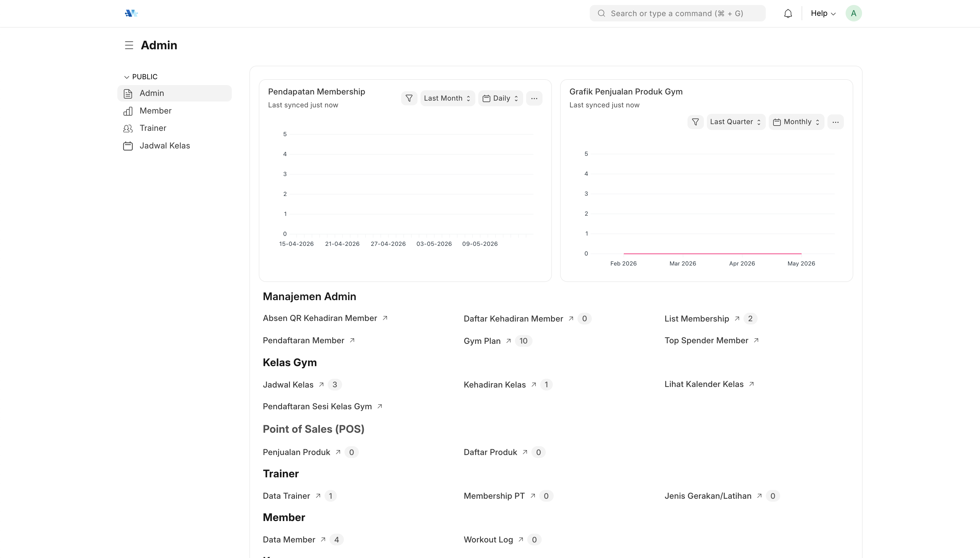This screenshot has height=558, width=980.
Task: Open the Daily interval dropdown
Action: (x=501, y=99)
